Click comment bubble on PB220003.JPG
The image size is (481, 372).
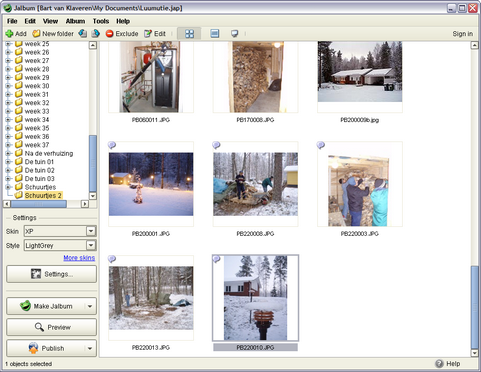click(321, 145)
